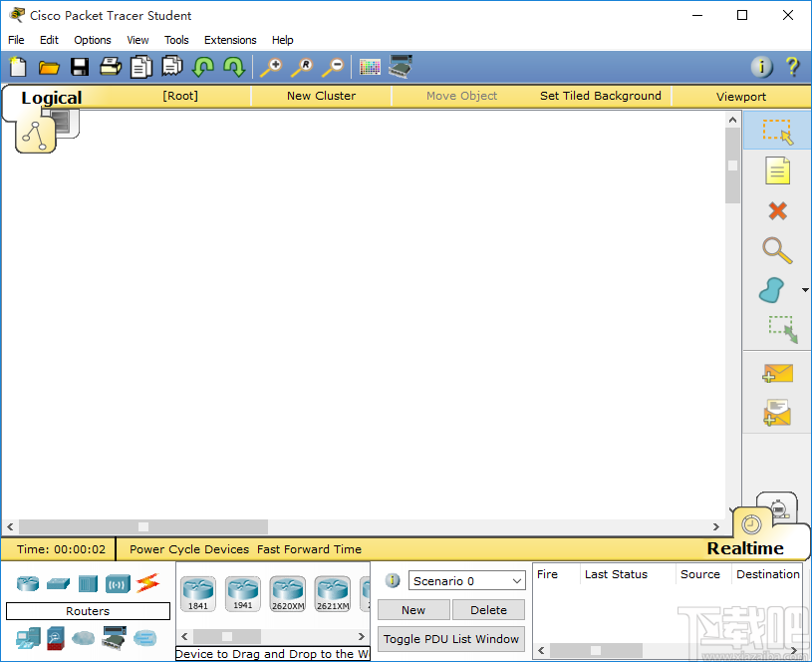
Task: Pick the 1841 router
Action: point(198,594)
